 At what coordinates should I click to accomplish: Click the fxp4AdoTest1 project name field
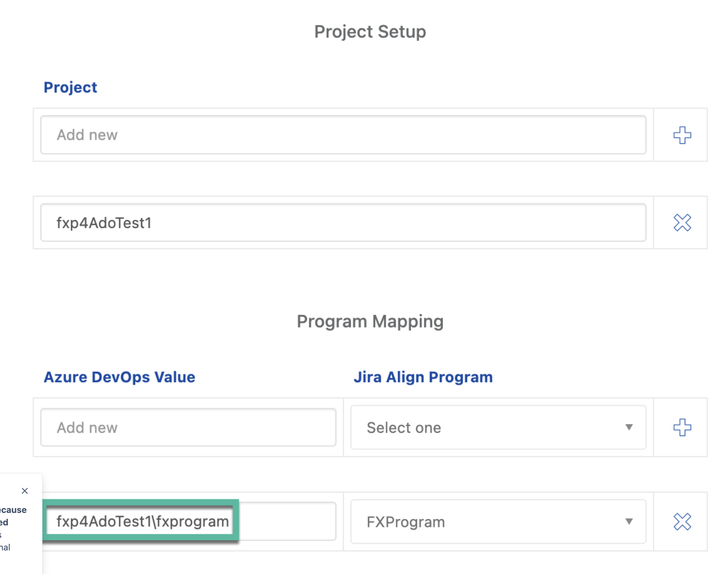click(343, 223)
